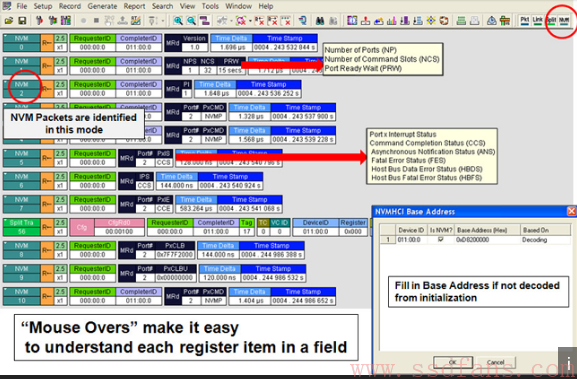
Task: Select the NVM 5 packet cell
Action: tap(21, 158)
